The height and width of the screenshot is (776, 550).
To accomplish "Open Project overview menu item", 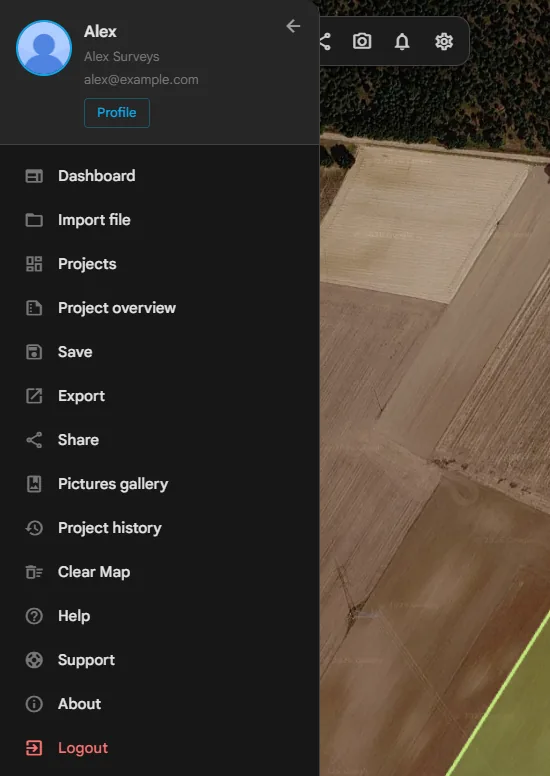I will [117, 308].
